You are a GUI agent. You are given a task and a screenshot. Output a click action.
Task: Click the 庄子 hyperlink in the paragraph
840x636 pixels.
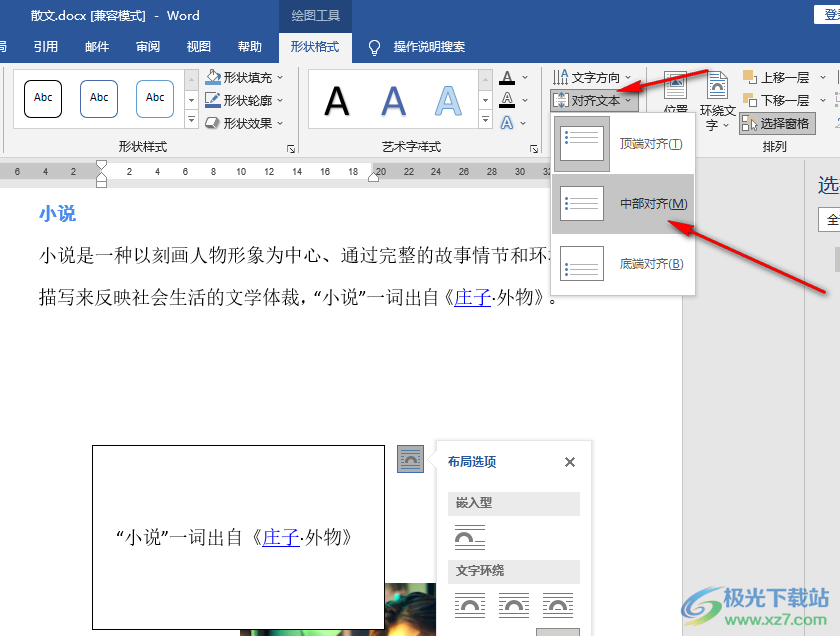[472, 297]
